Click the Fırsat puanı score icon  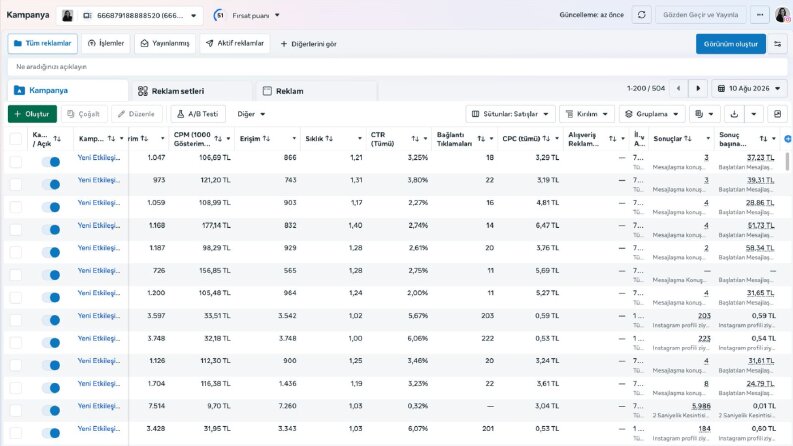(219, 15)
